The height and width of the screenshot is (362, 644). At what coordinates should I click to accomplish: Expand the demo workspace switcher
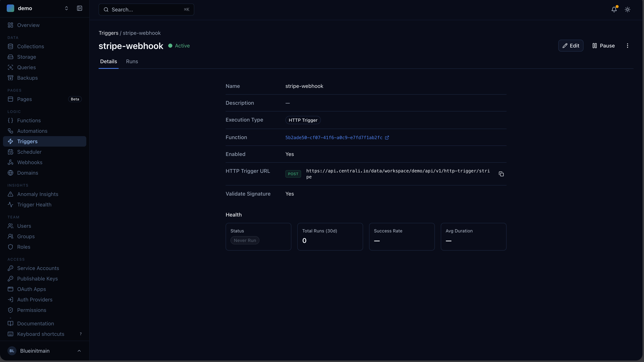point(66,8)
